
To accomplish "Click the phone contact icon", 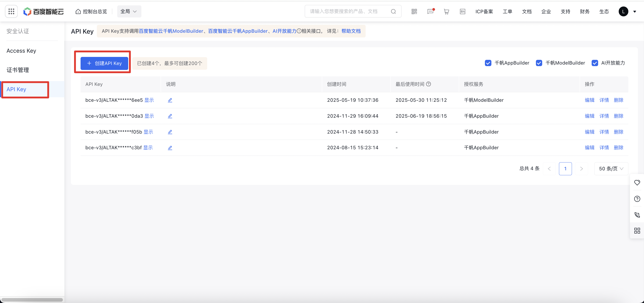I will pos(637,215).
